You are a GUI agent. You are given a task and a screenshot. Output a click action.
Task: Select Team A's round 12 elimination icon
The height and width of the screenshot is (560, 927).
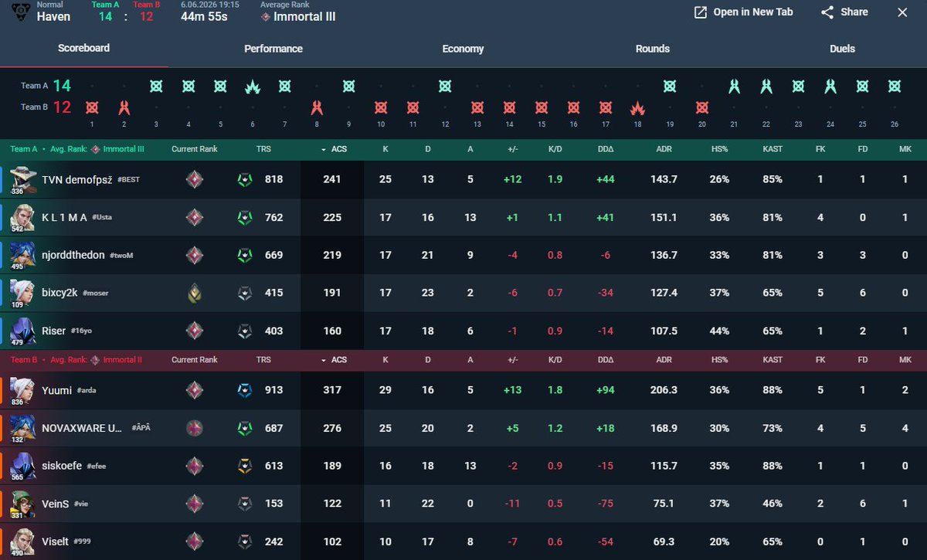445,86
